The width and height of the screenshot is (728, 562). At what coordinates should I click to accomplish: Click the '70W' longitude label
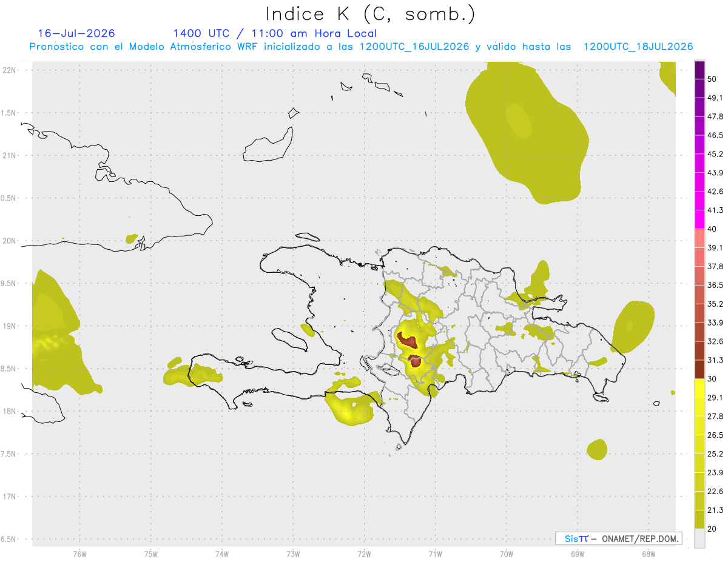click(507, 554)
